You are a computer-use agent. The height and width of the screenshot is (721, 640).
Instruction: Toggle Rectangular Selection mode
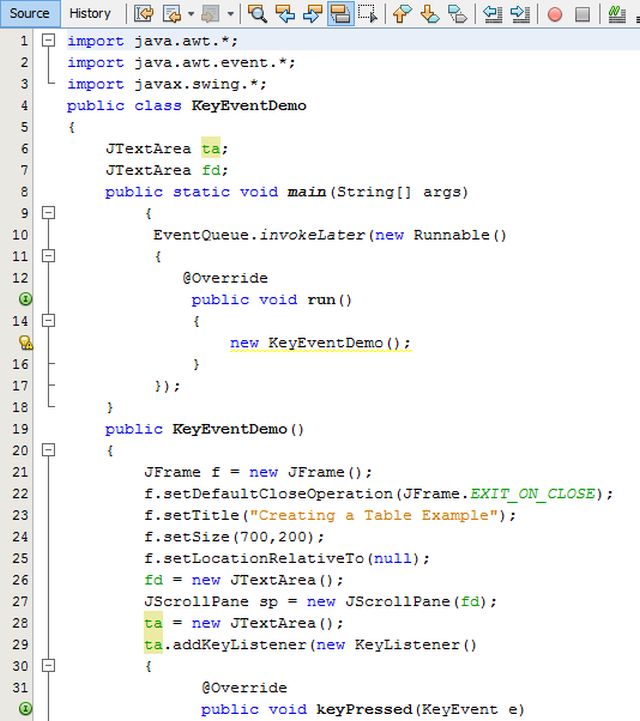tap(368, 13)
